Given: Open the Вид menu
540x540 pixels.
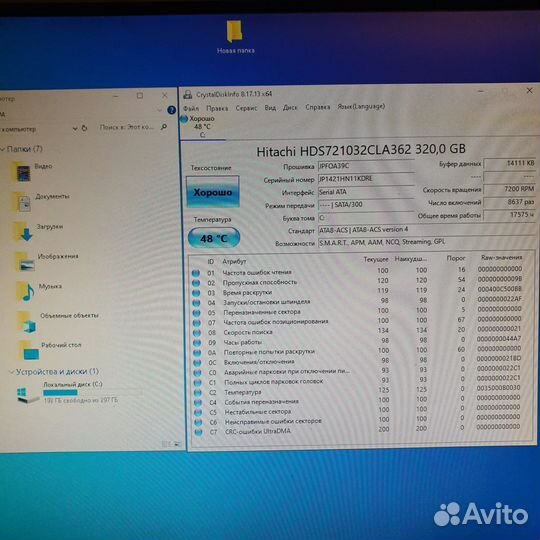Looking at the screenshot, I should pos(270,108).
